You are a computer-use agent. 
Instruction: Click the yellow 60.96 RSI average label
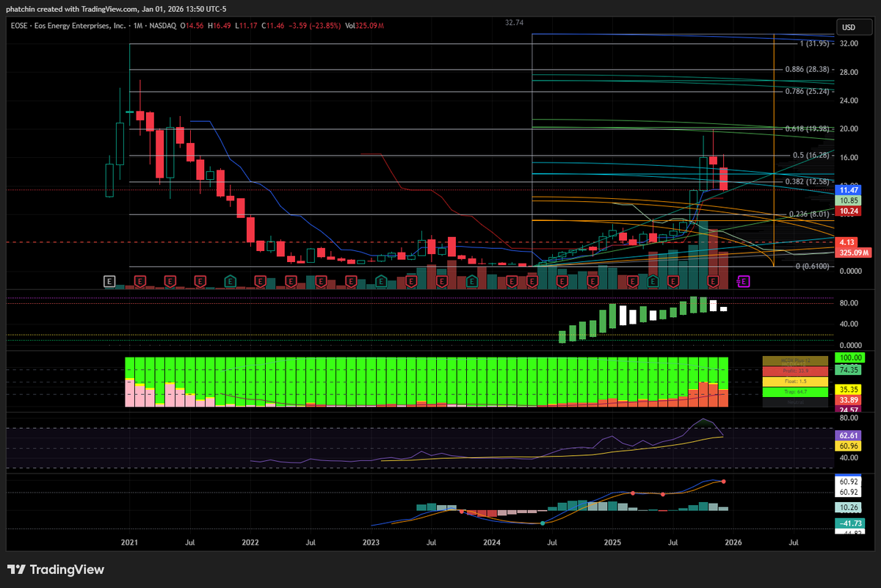[x=849, y=446]
